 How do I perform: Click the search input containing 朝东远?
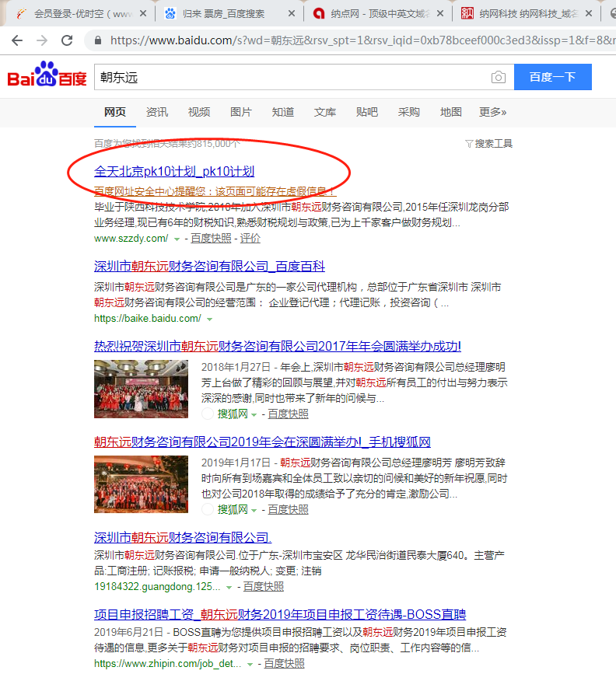pos(288,78)
